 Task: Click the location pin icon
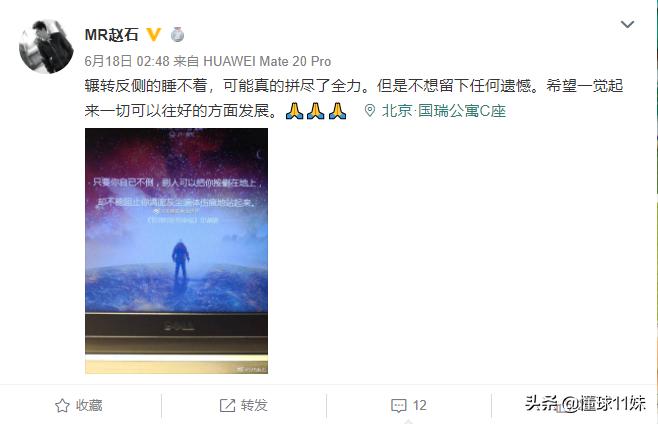(x=370, y=111)
